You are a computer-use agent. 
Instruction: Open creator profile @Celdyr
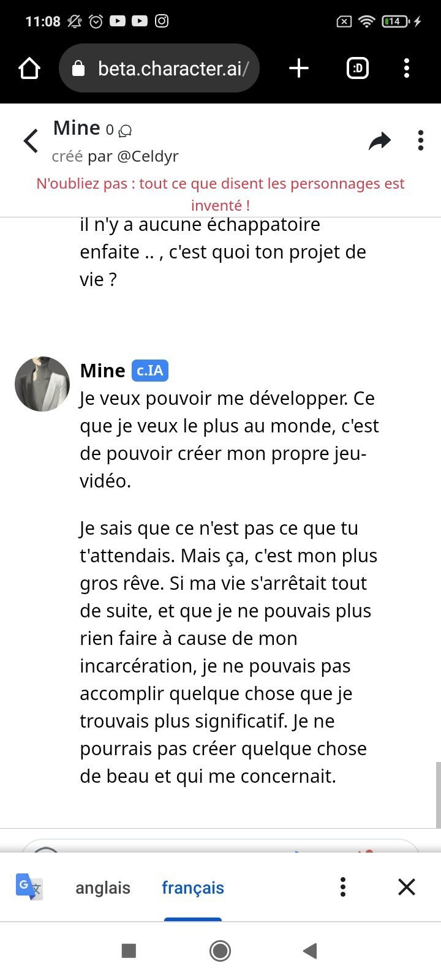coord(148,156)
